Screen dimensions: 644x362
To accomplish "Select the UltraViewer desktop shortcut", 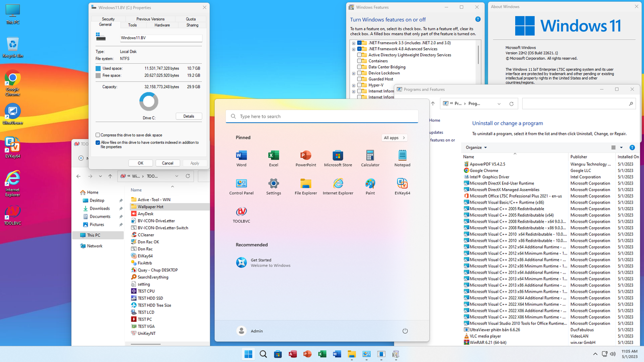I will [x=13, y=115].
